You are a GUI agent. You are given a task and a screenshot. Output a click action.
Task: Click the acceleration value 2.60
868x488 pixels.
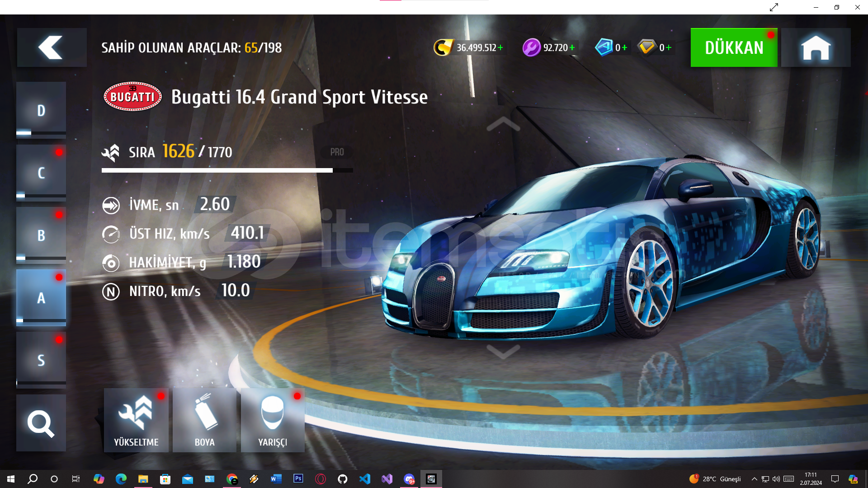215,204
